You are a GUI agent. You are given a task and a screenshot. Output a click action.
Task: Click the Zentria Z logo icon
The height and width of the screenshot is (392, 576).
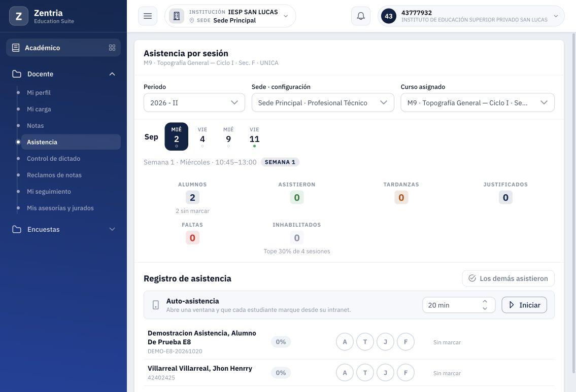19,16
